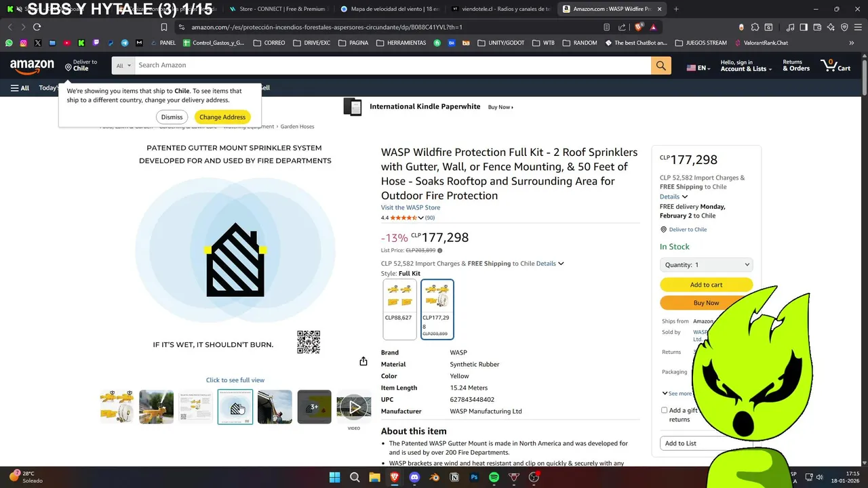Expand See more in buy box
The width and height of the screenshot is (868, 488).
(x=677, y=393)
